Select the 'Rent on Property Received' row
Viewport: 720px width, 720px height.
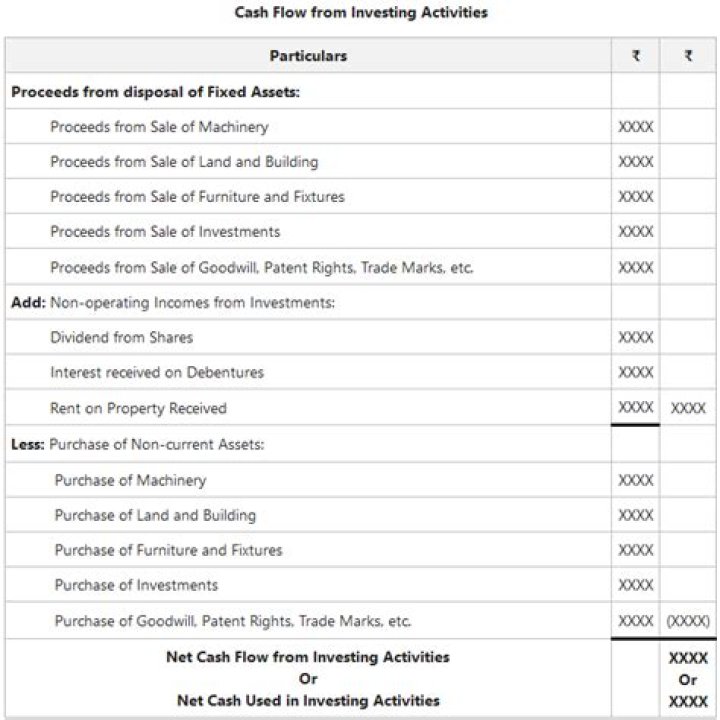click(138, 408)
